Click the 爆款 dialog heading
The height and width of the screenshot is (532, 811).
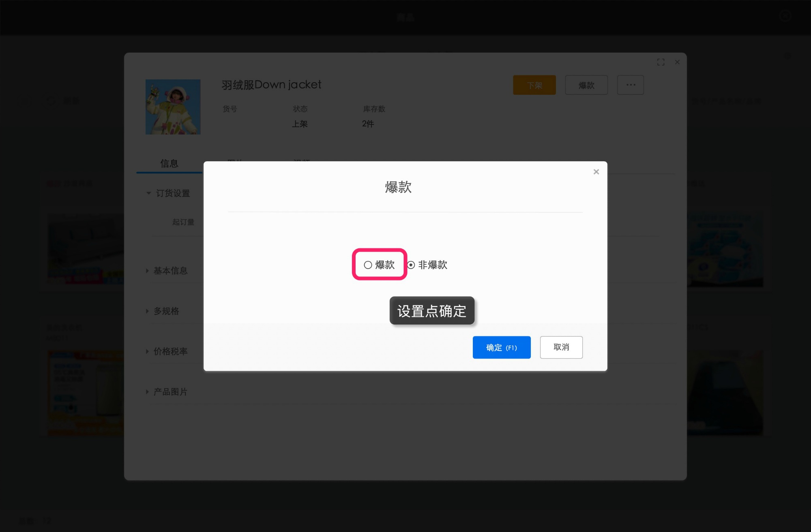coord(398,187)
